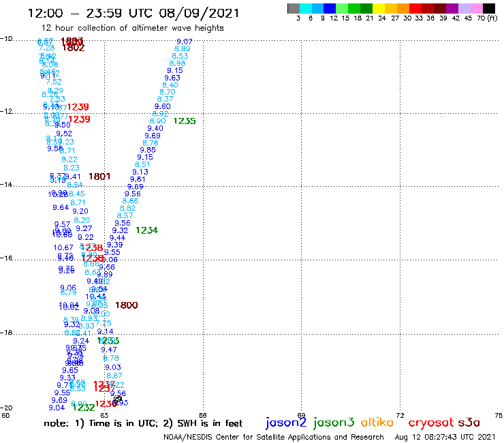
Task: Select the 'cryosat' satellite legend label
Action: [x=430, y=423]
